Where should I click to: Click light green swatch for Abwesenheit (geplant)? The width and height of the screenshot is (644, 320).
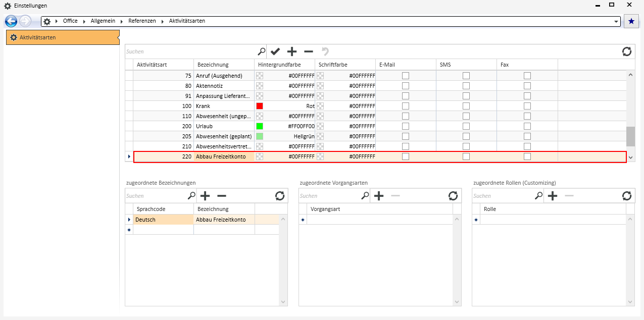tap(260, 136)
